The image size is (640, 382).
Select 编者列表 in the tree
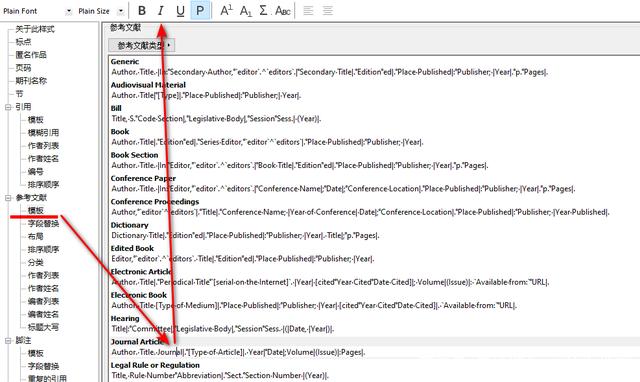point(43,301)
